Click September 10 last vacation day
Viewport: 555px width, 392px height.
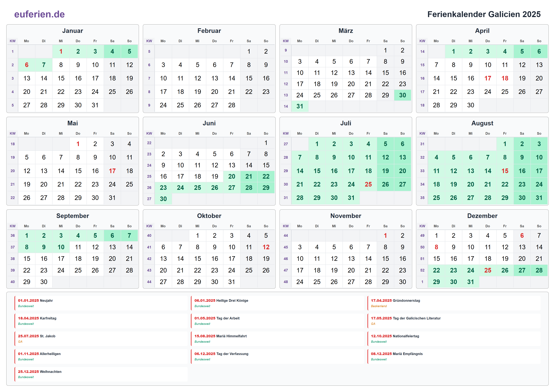click(x=61, y=247)
